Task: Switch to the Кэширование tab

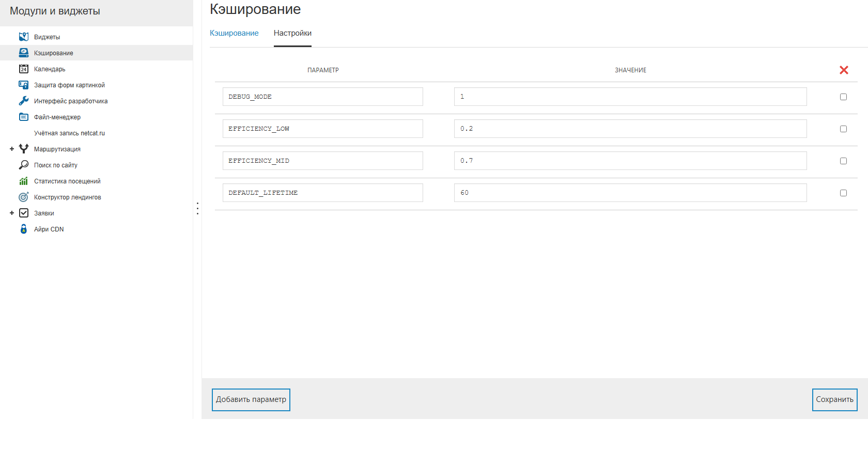Action: coord(234,33)
